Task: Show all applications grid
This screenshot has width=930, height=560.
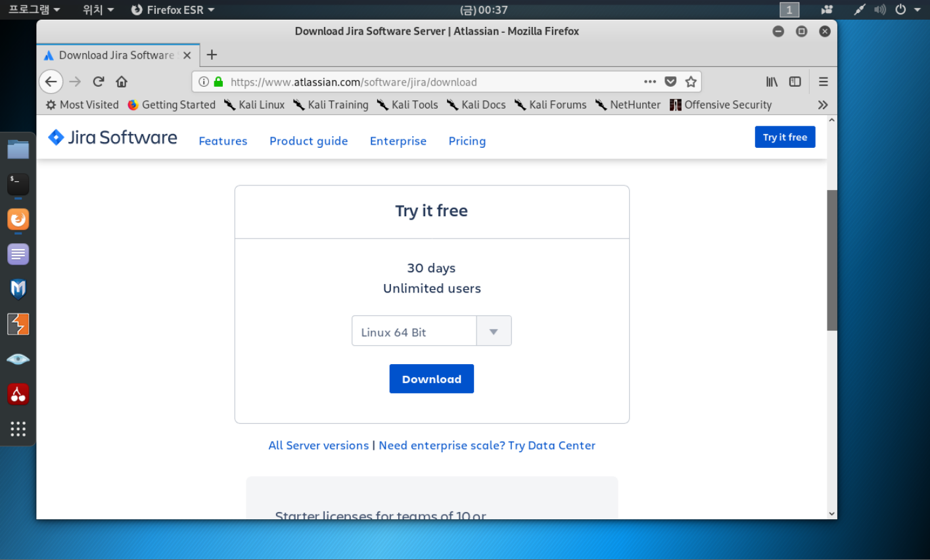Action: [18, 429]
